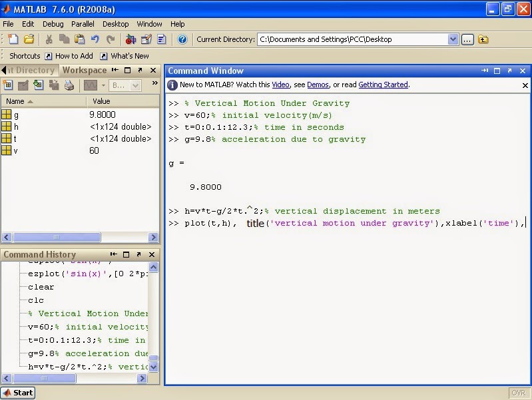The width and height of the screenshot is (532, 400).
Task: Select variable t row value <1x124 double>
Action: point(121,138)
